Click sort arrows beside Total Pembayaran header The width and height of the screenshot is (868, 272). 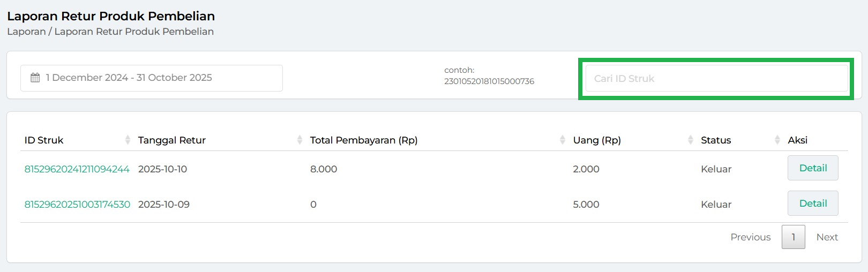pos(562,140)
